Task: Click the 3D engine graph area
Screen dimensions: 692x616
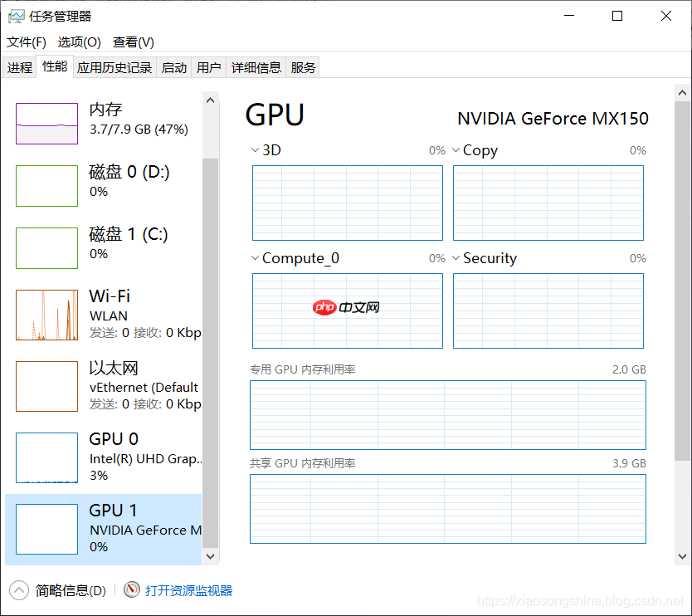Action: [x=347, y=203]
